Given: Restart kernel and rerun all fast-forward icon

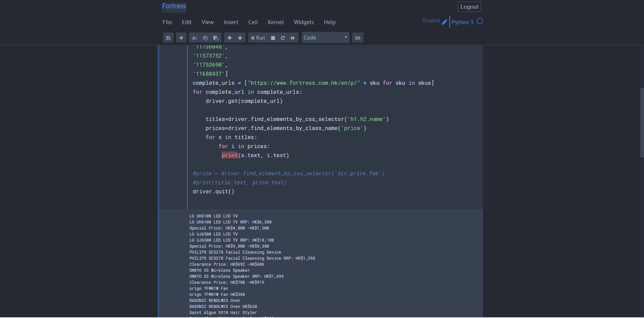Looking at the screenshot, I should [292, 38].
